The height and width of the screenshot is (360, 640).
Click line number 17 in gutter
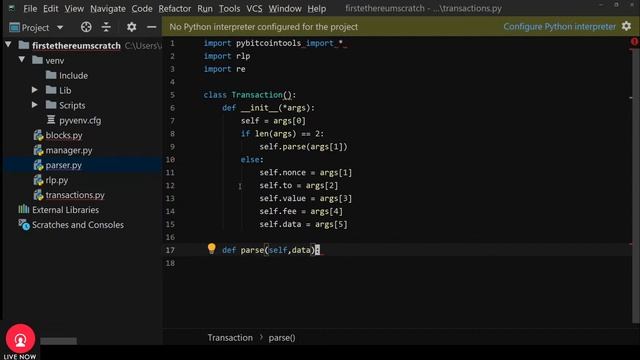tap(170, 250)
